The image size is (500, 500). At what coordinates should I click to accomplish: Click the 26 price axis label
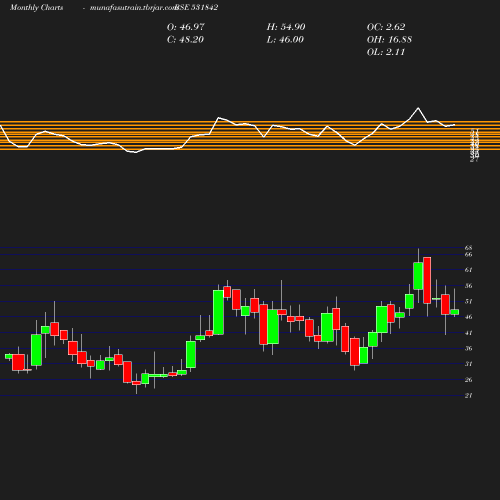tap(468, 380)
